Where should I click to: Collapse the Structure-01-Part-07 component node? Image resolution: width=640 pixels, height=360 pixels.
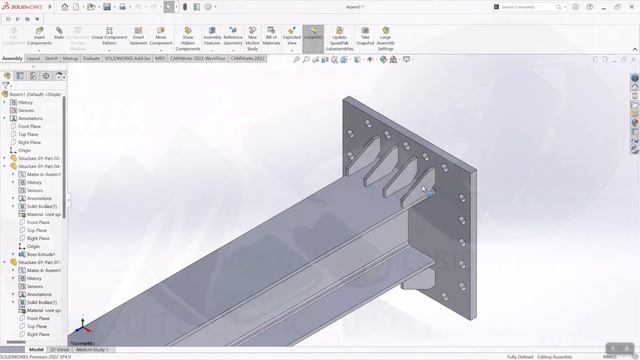(5, 262)
